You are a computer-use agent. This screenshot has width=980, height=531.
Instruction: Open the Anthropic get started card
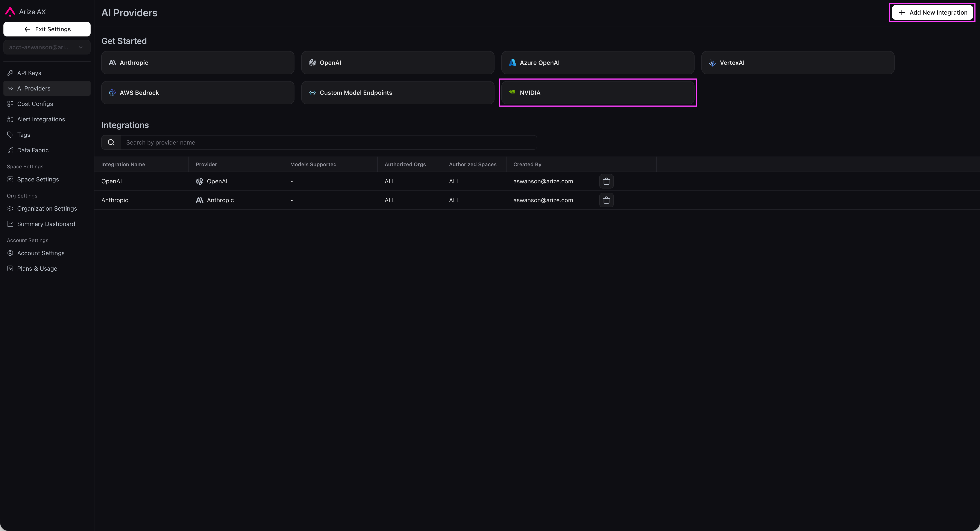pyautogui.click(x=197, y=63)
